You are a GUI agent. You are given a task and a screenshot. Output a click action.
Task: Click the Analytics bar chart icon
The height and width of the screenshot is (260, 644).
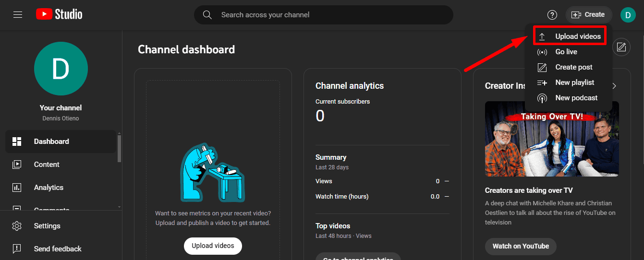tap(17, 188)
